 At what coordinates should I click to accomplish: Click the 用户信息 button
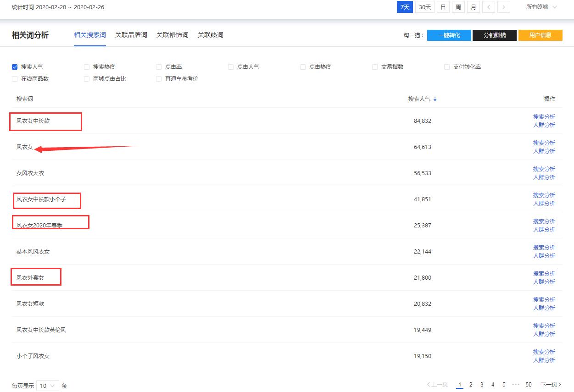point(541,35)
